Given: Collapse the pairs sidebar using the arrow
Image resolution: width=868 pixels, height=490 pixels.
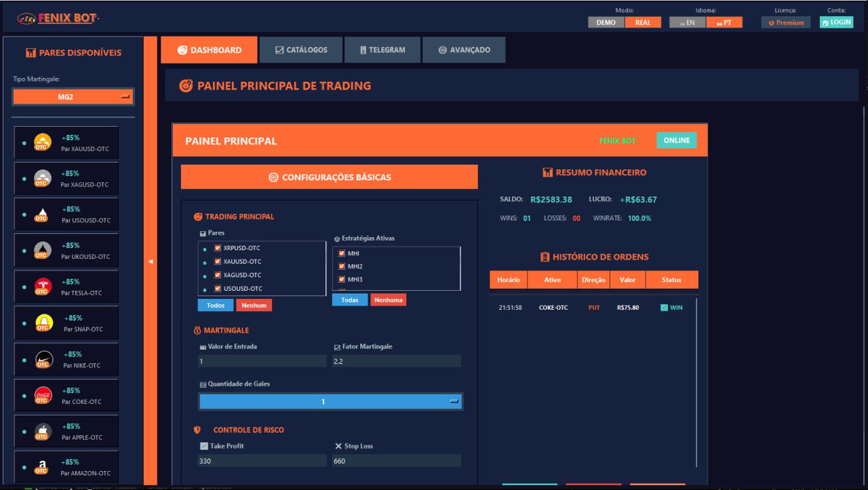Looking at the screenshot, I should tap(150, 260).
